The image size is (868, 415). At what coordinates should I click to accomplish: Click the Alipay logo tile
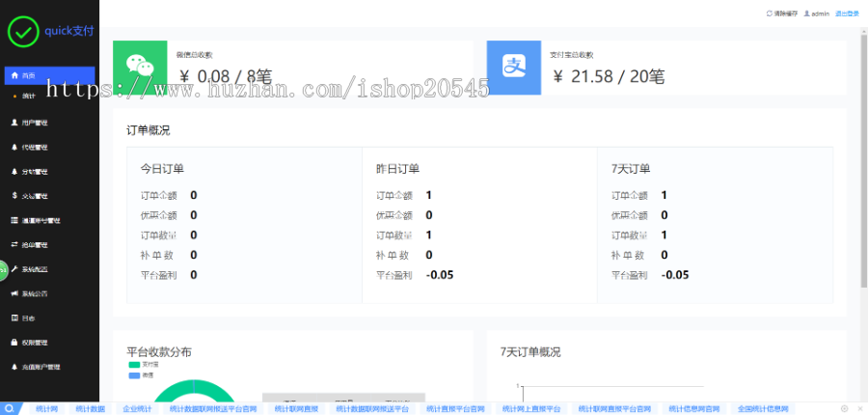click(x=514, y=68)
